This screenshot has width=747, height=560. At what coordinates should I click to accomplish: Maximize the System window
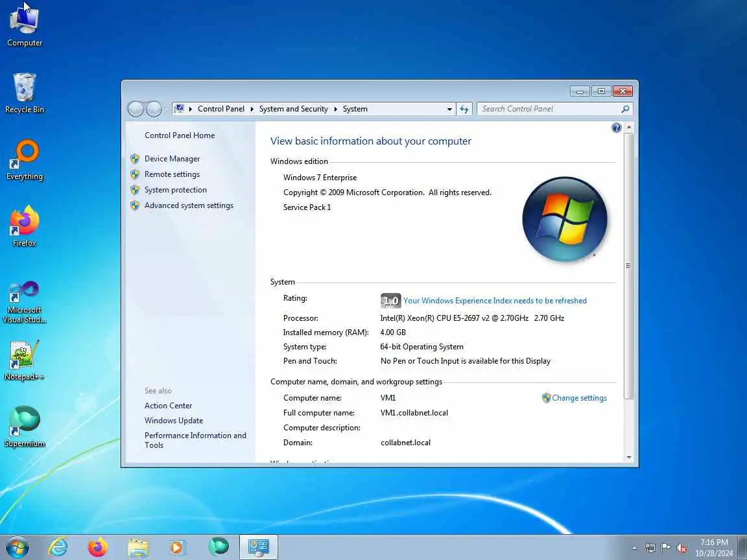[601, 91]
